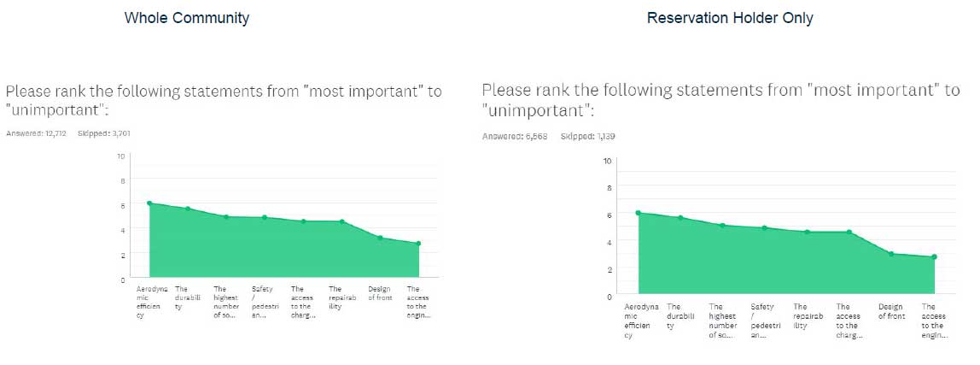Image resolution: width=980 pixels, height=365 pixels.
Task: Click the right survey question title
Action: [x=720, y=100]
